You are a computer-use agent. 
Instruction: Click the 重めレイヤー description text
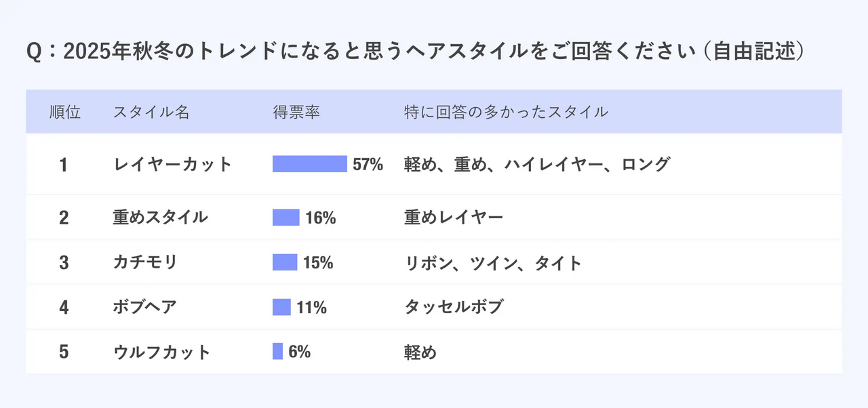(453, 218)
